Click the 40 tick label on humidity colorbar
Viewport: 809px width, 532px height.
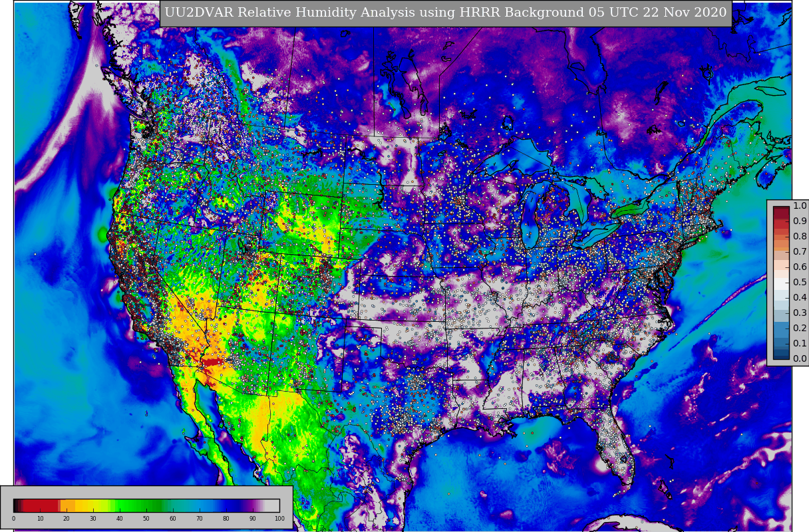pos(120,519)
